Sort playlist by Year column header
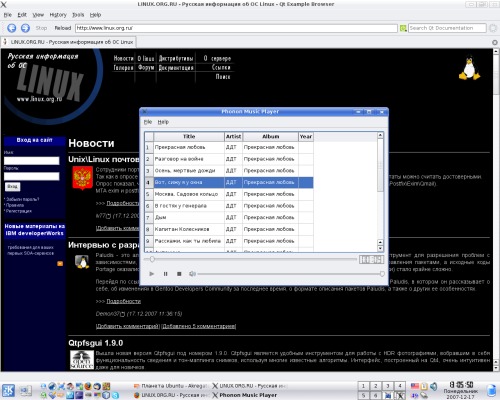 coord(306,137)
